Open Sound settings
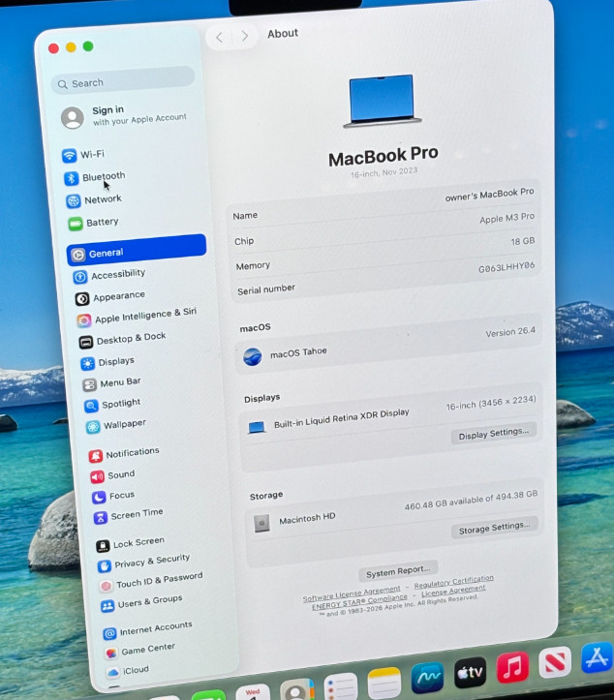 (112, 475)
